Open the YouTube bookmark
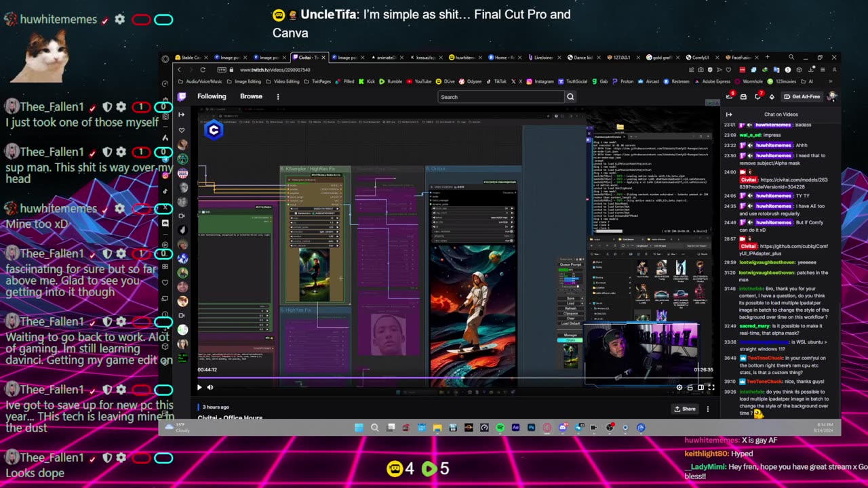 [x=419, y=81]
